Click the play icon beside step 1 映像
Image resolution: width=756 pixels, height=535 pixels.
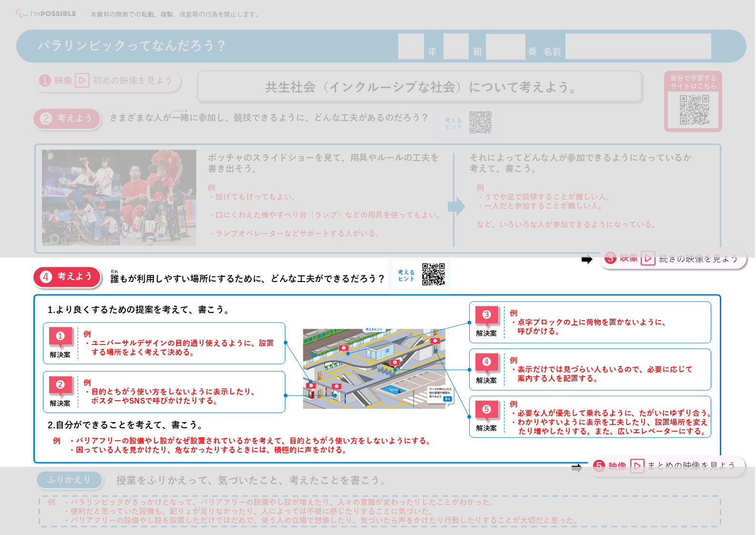(x=82, y=81)
